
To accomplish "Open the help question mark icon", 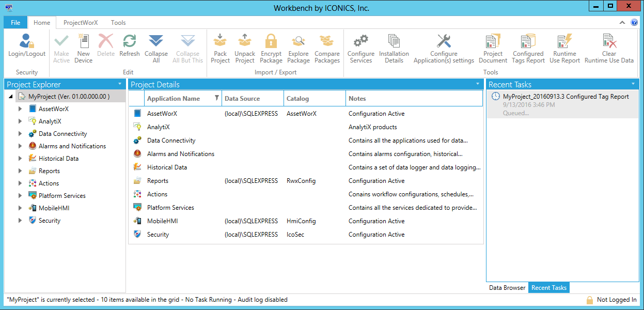I will [634, 23].
